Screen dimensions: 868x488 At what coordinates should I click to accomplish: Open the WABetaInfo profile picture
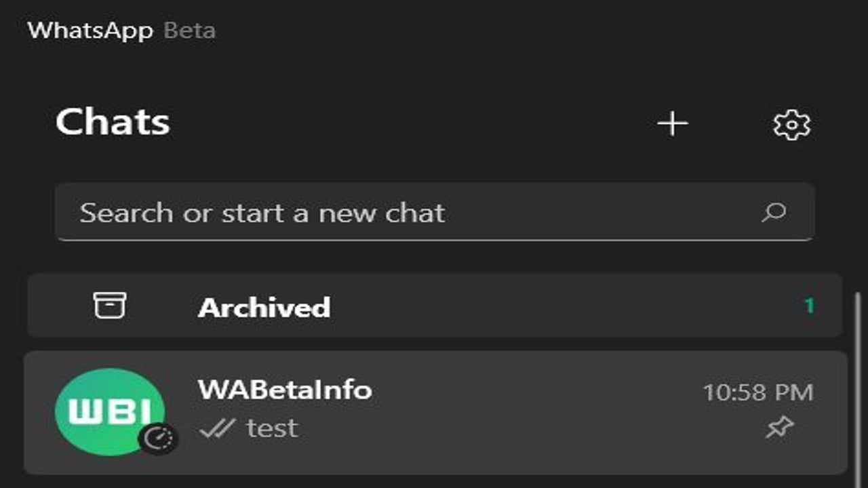coord(111,411)
